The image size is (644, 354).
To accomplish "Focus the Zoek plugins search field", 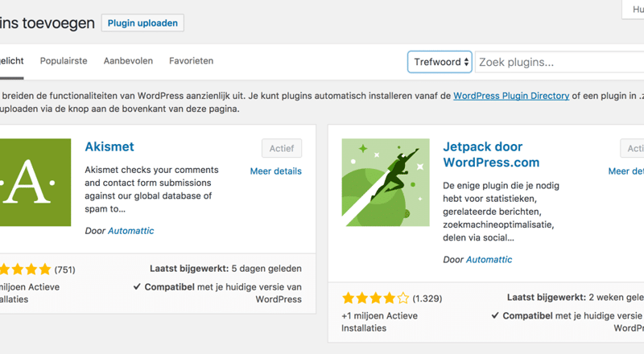I will point(559,62).
